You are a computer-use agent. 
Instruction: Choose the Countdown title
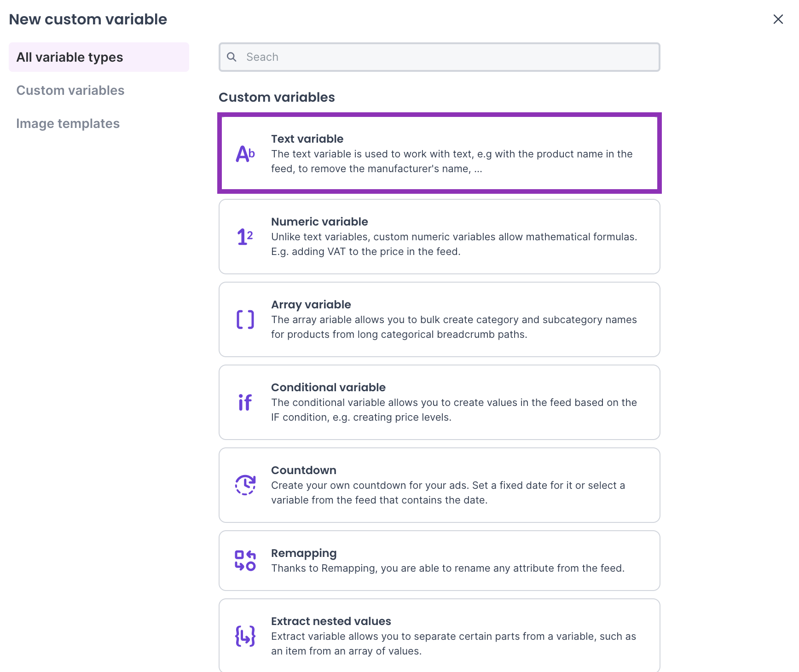(303, 470)
